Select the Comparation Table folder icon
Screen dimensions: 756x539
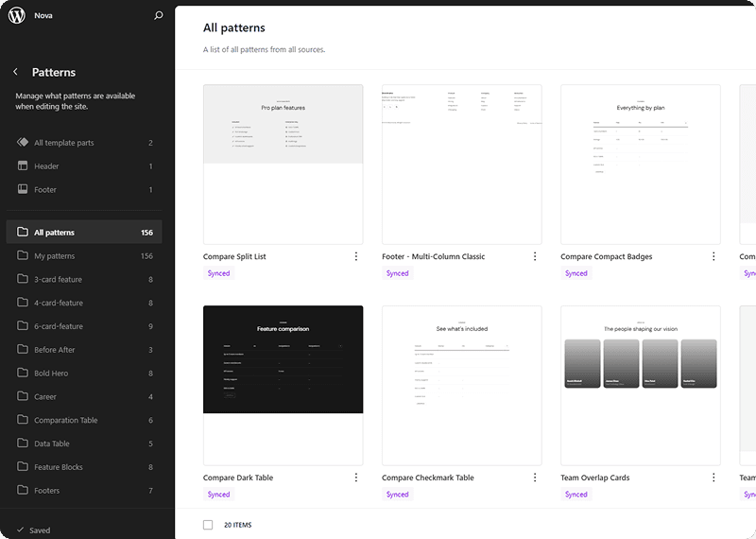click(x=23, y=419)
